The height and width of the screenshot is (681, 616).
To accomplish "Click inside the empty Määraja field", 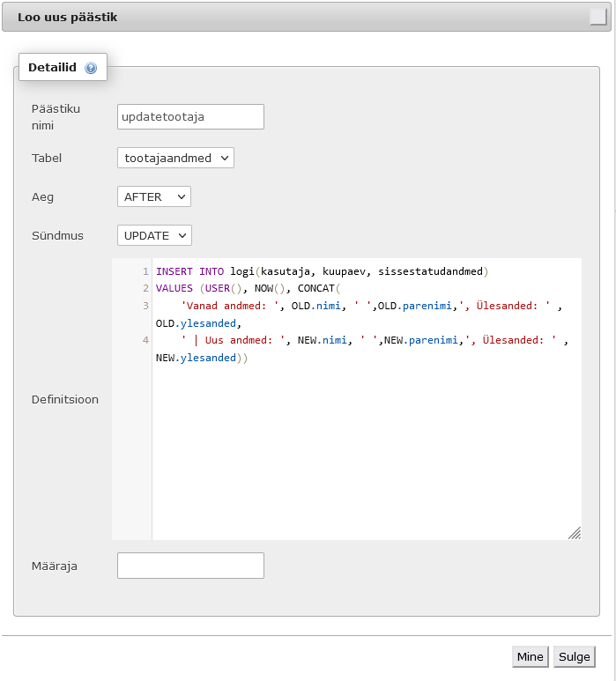I will pos(190,566).
